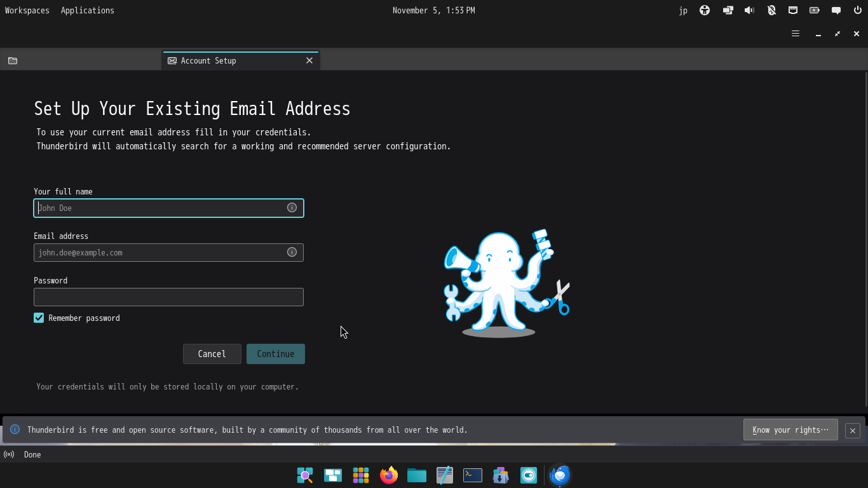This screenshot has height=488, width=868.
Task: Open the accessibility menu in the top panel
Action: [705, 10]
